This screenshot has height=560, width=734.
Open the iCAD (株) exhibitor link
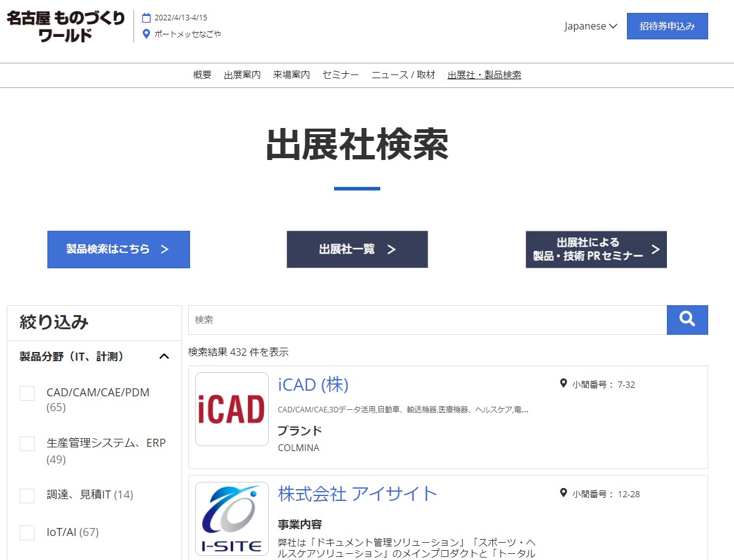click(313, 385)
